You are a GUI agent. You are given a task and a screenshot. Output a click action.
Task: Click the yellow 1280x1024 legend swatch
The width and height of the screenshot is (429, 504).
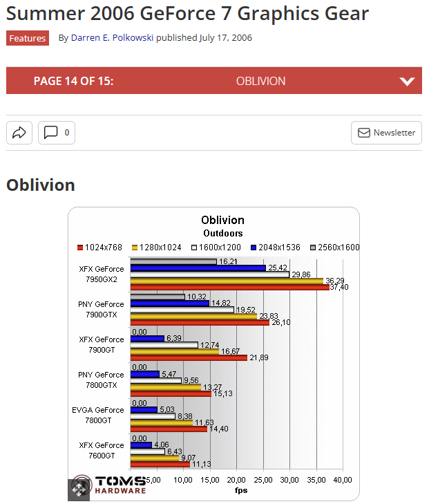click(135, 248)
